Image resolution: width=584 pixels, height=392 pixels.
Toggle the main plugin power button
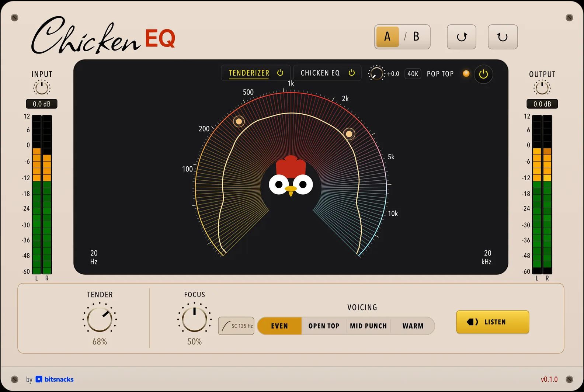click(483, 74)
